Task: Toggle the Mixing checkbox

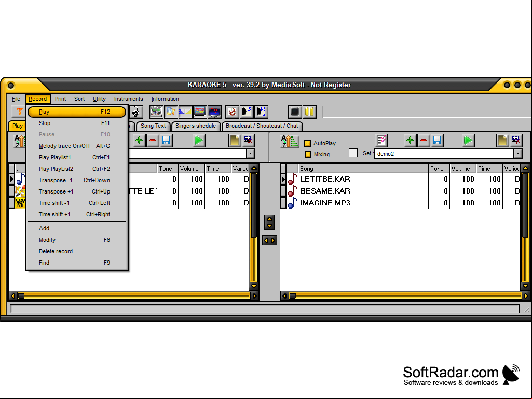Action: tap(308, 154)
